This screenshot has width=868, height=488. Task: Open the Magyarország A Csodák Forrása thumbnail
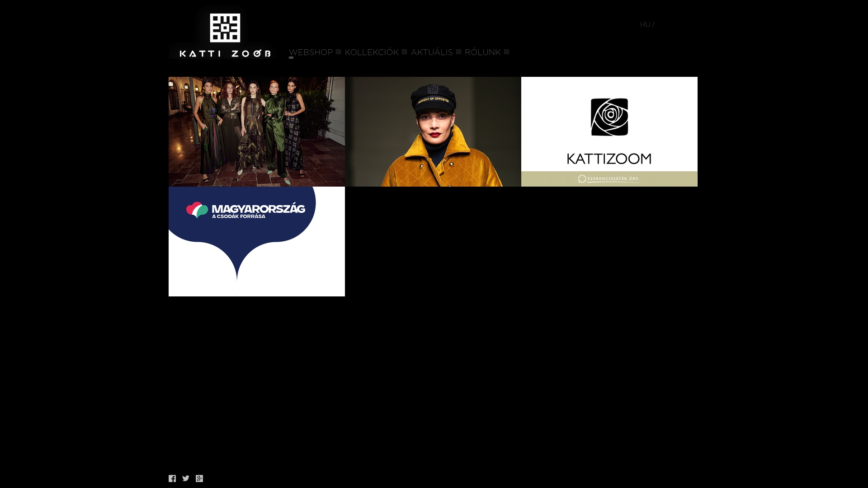(x=257, y=241)
